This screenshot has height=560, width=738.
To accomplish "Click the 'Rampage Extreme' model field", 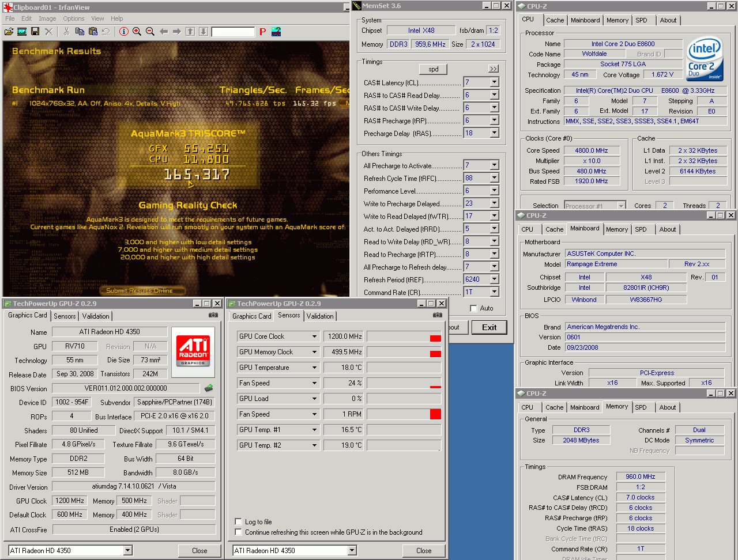I will coord(616,264).
